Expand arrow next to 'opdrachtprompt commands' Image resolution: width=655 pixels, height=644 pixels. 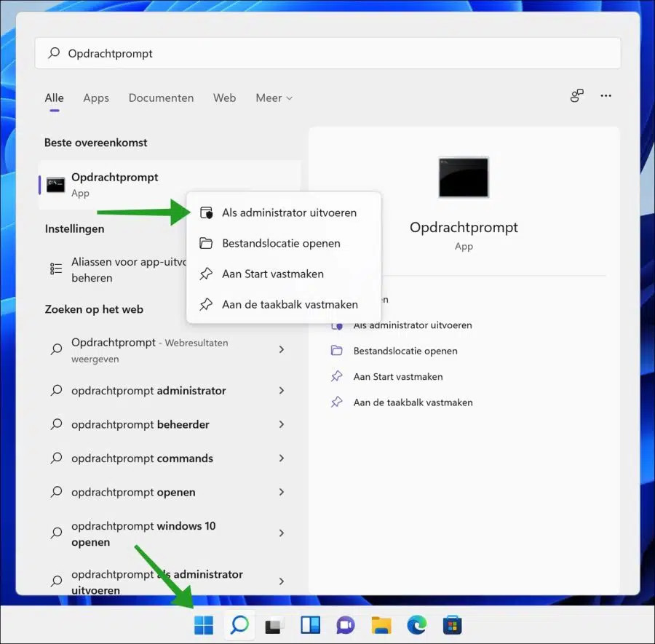[x=282, y=458]
